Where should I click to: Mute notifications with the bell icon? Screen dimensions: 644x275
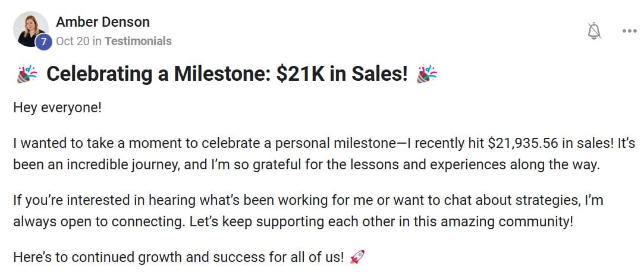pyautogui.click(x=593, y=30)
